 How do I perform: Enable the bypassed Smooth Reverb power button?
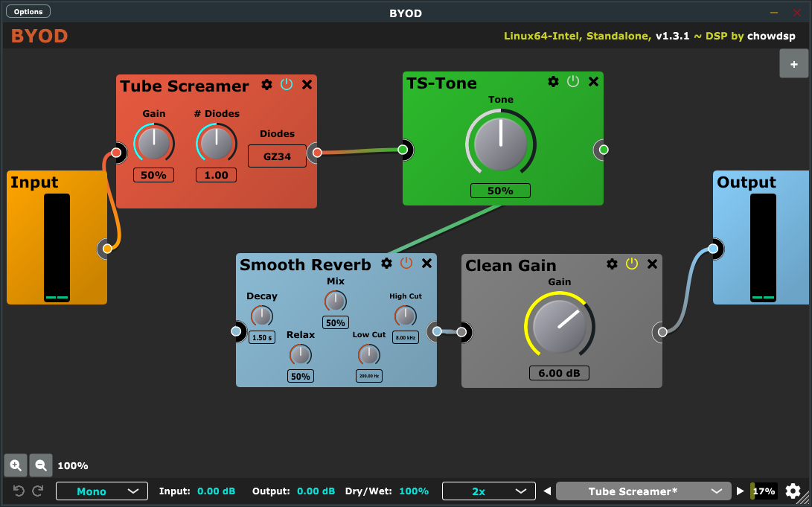(x=406, y=264)
